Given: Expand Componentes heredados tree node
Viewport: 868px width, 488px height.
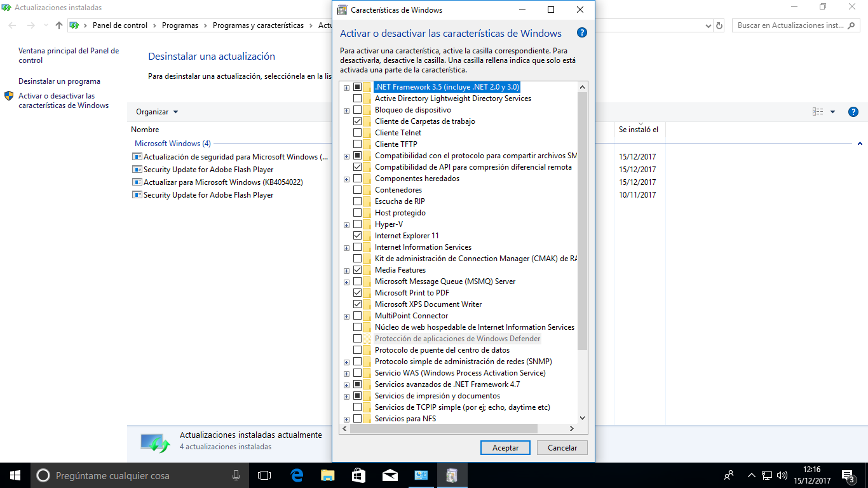Looking at the screenshot, I should (x=346, y=179).
